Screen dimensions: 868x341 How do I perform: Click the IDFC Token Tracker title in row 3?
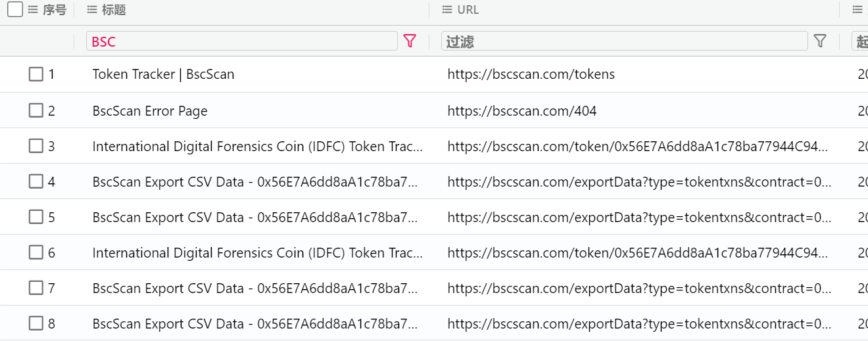(257, 147)
